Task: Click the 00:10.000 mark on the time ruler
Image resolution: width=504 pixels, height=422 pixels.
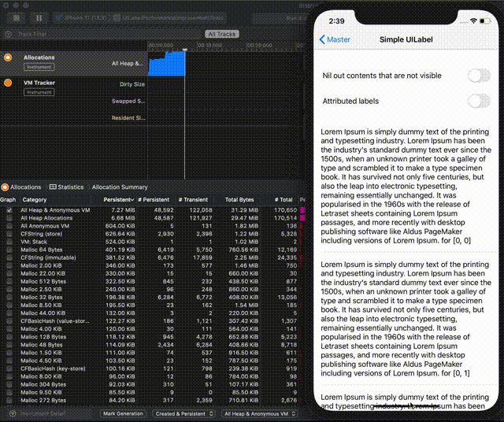Action: click(x=209, y=46)
